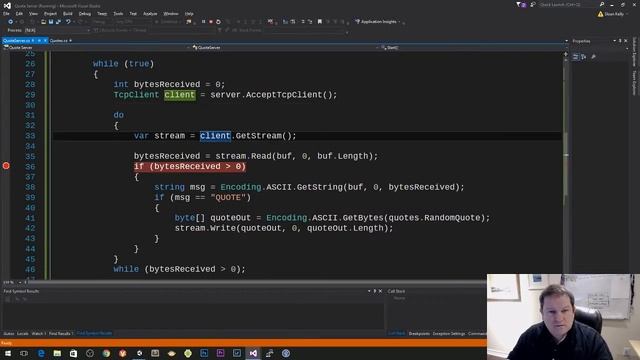
Task: Click the red Stop Debugging icon
Action: 211,22
